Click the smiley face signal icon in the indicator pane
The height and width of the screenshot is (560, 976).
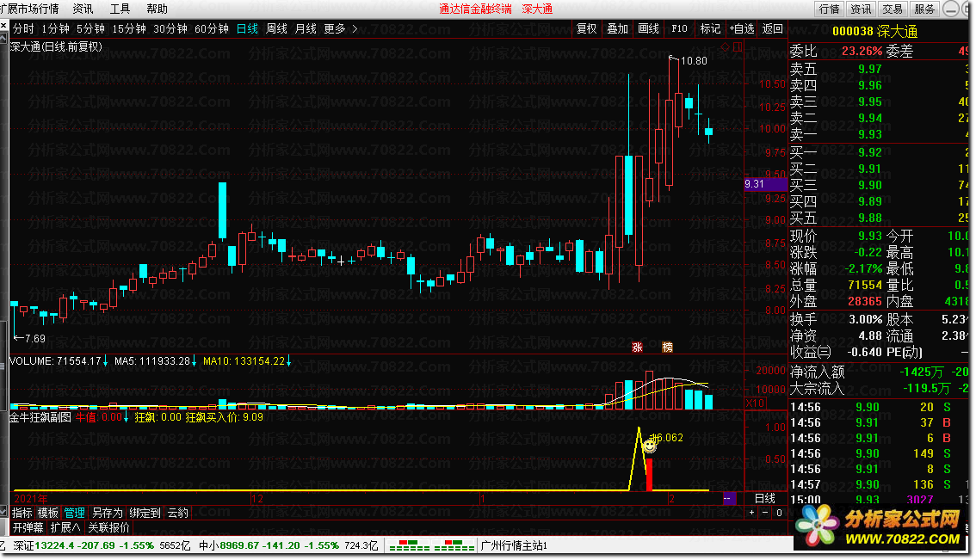(x=649, y=446)
